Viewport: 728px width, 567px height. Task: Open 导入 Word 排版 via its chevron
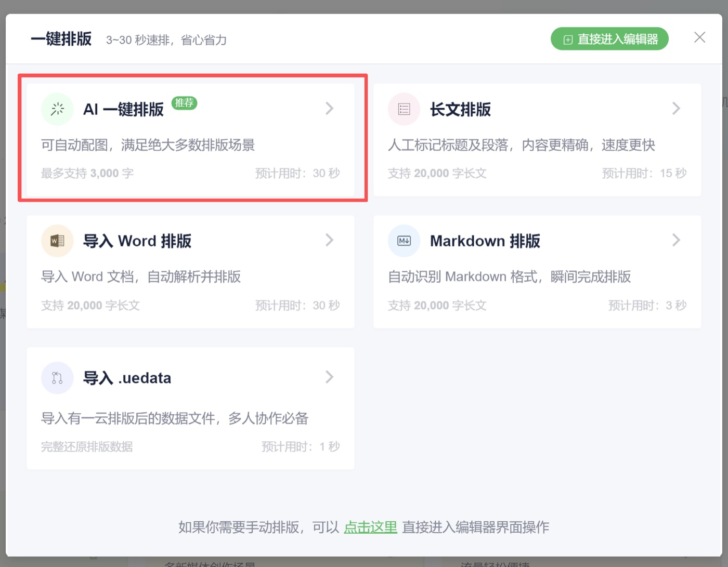click(329, 240)
